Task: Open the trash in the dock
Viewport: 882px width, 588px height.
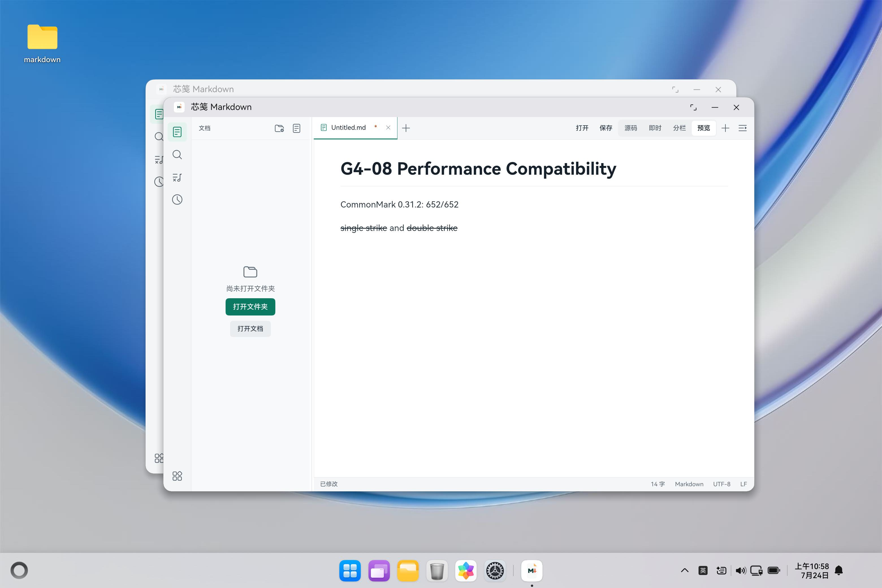Action: (x=437, y=571)
